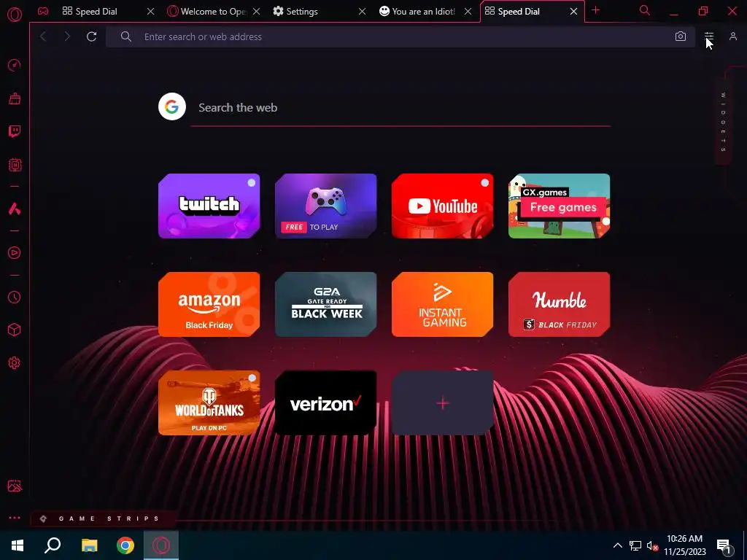Image resolution: width=747 pixels, height=560 pixels.
Task: Open Easy Setup sliders icon
Action: 709,36
